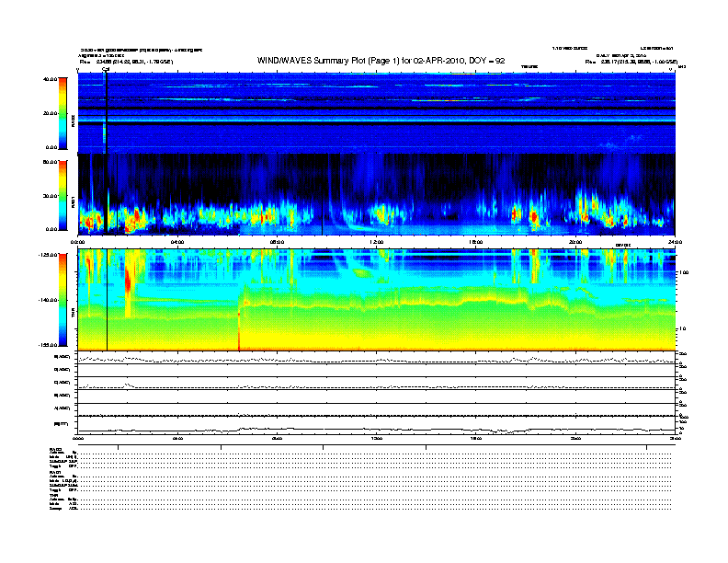Click the 100 tick on TNR right frequency axis
Viewport: 728px width, 563px height.
(x=684, y=272)
